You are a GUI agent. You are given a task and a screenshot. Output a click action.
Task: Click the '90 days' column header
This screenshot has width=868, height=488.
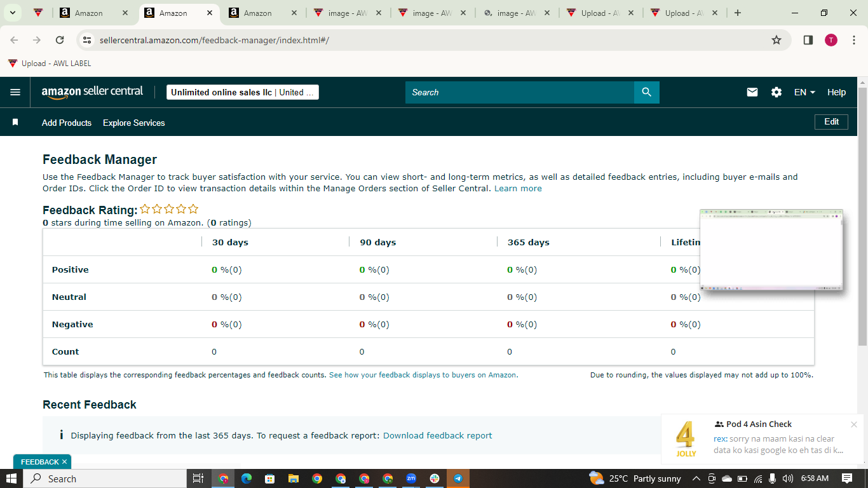tap(378, 242)
